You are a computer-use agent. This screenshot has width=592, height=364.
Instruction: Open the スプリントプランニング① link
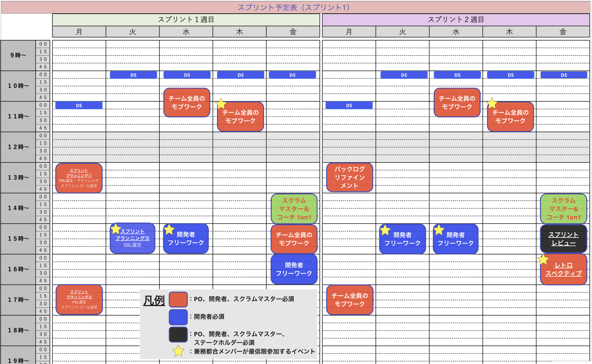(79, 173)
